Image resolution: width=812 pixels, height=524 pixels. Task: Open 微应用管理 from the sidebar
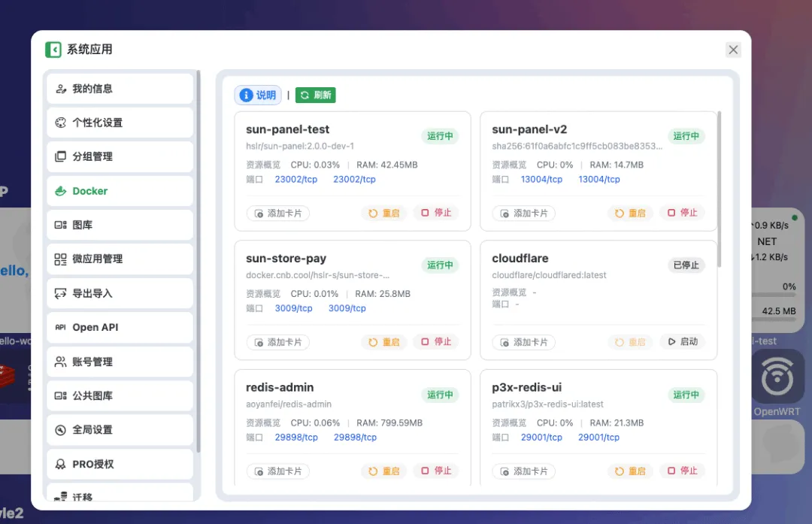120,259
